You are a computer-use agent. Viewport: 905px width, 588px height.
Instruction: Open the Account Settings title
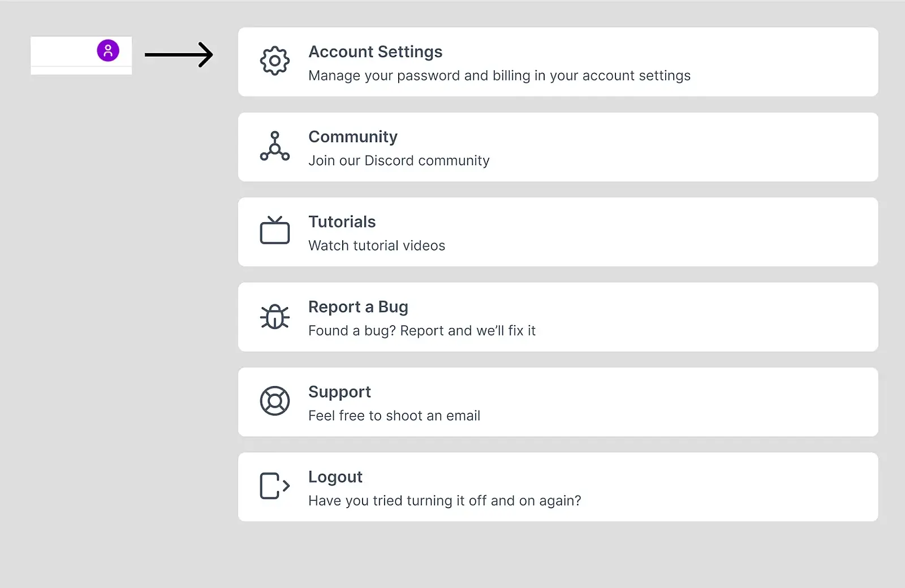376,52
